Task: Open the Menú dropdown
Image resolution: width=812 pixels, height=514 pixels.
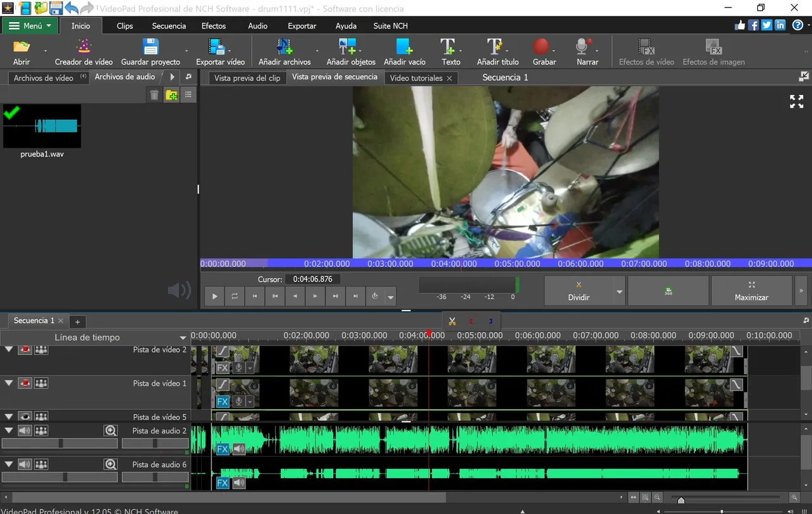Action: [30, 26]
